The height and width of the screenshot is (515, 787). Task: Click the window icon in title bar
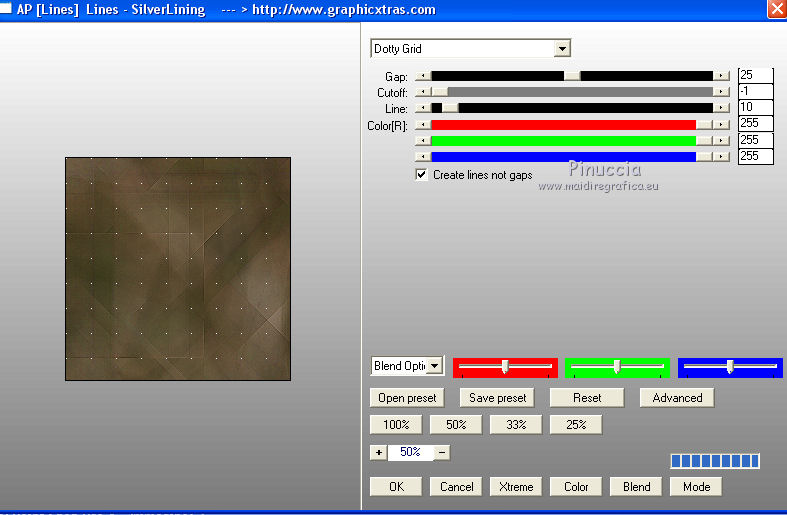5,9
